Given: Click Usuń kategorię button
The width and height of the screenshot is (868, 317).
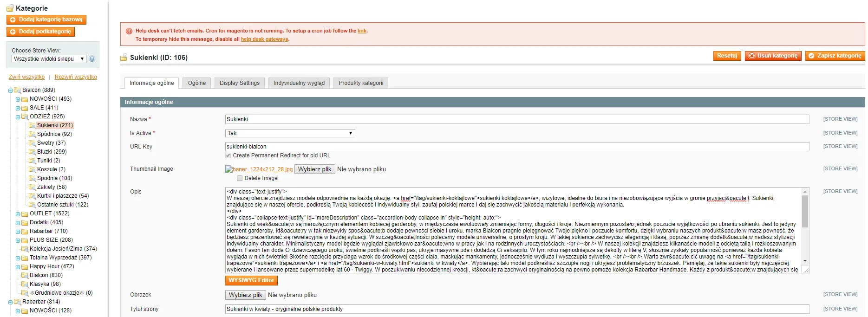Looking at the screenshot, I should click(773, 56).
